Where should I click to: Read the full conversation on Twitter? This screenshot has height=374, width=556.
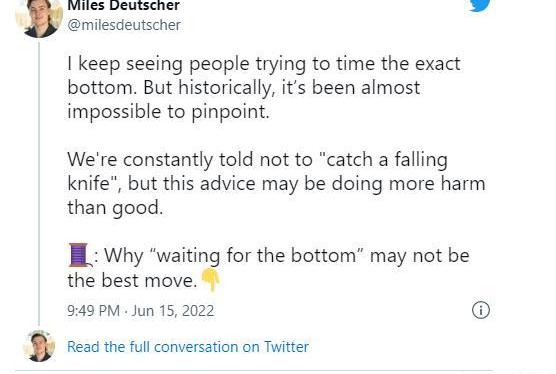pos(188,347)
